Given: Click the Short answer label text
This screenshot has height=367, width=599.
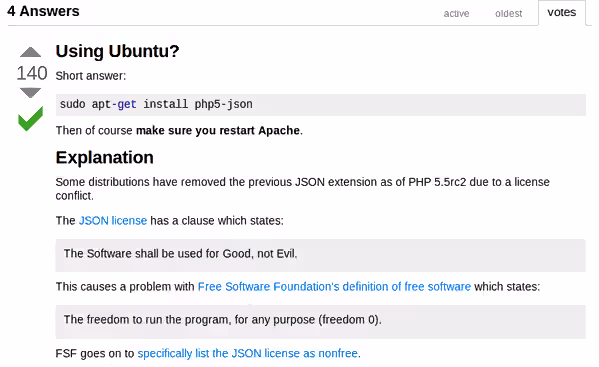Looking at the screenshot, I should 91,76.
